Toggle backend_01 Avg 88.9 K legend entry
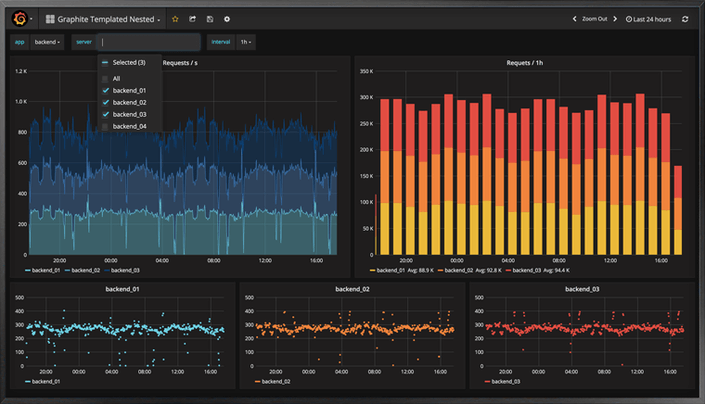 pyautogui.click(x=402, y=270)
